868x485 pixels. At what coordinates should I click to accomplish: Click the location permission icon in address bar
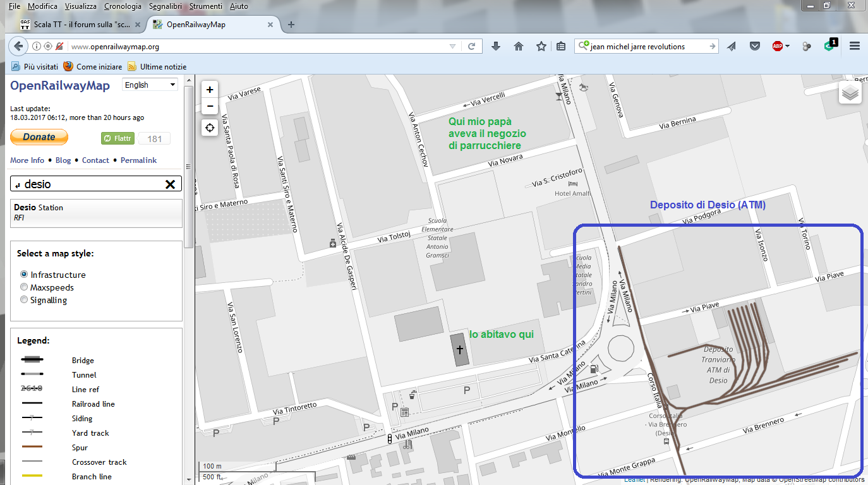pyautogui.click(x=47, y=46)
